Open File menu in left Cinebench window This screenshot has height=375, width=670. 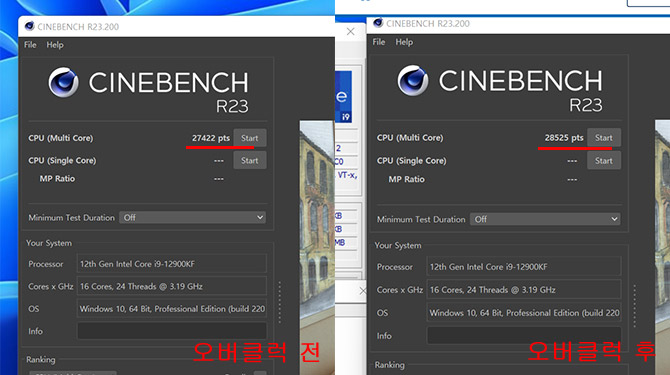pyautogui.click(x=30, y=45)
